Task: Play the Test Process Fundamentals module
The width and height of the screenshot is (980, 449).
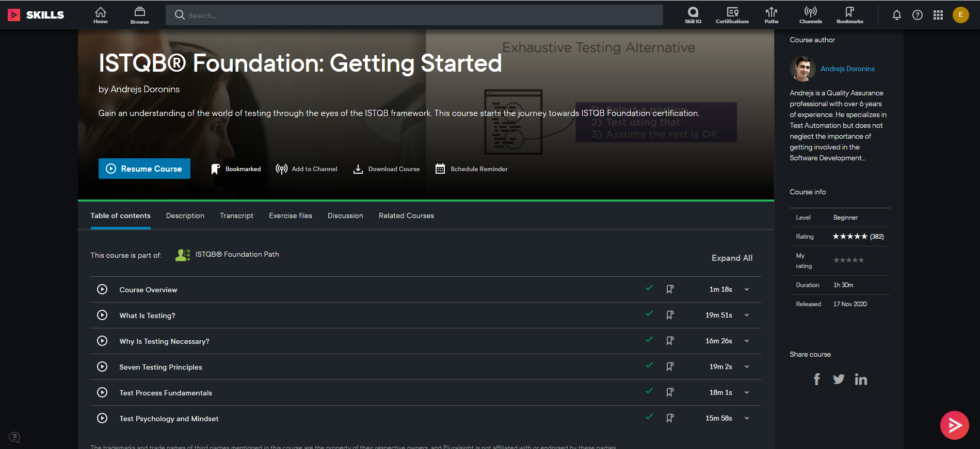Action: 102,392
